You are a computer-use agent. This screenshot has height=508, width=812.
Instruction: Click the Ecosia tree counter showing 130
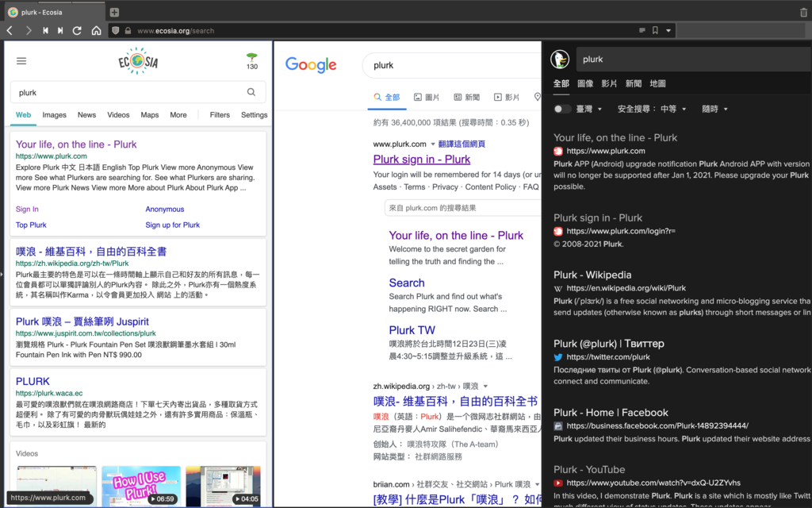pyautogui.click(x=252, y=61)
